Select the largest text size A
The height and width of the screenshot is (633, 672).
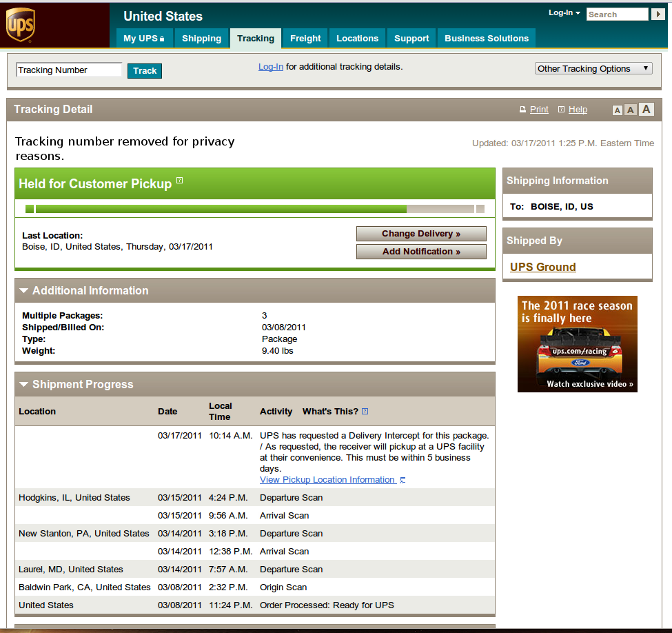coord(646,110)
